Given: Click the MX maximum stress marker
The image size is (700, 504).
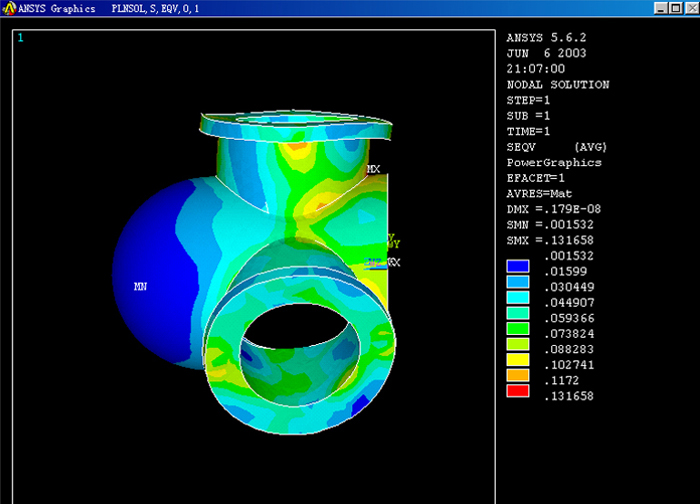Looking at the screenshot, I should point(373,169).
